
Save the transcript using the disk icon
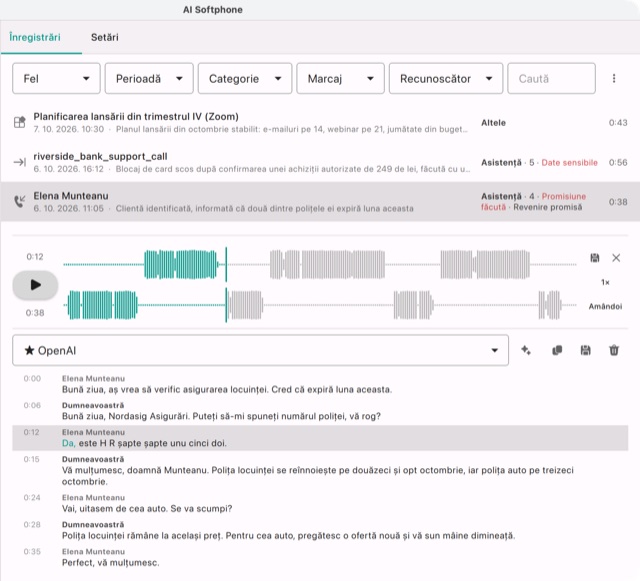click(x=585, y=350)
